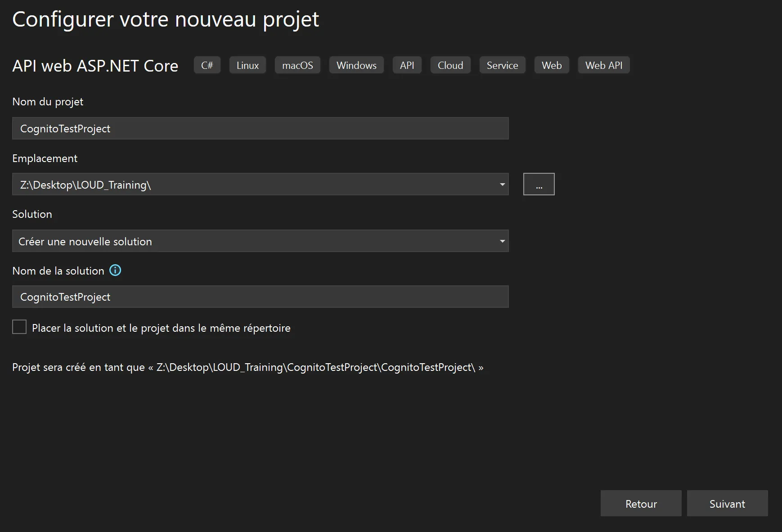Click the browse ellipsis button
Viewport: 782px width, 532px height.
pyautogui.click(x=539, y=185)
